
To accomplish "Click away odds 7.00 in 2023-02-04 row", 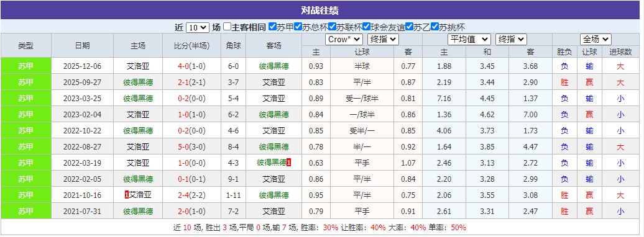I will click(x=530, y=114).
